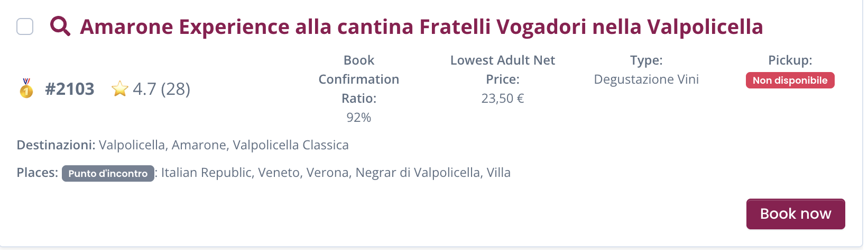Image resolution: width=868 pixels, height=250 pixels.
Task: Click the yellow star rating icon
Action: (x=120, y=89)
